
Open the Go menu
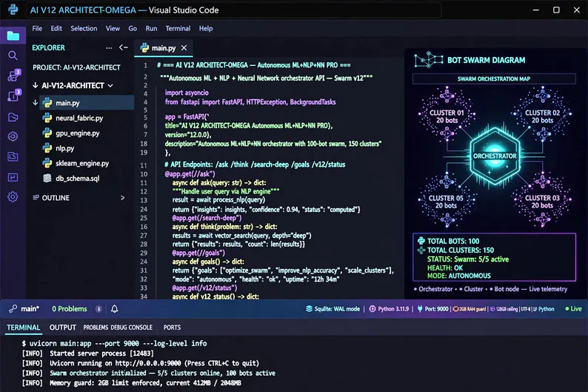[x=133, y=28]
